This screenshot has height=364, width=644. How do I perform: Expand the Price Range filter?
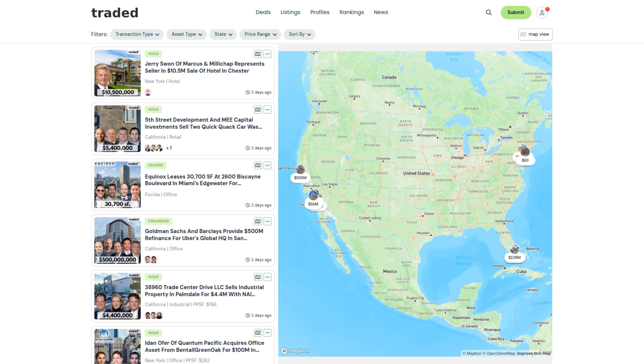[260, 34]
